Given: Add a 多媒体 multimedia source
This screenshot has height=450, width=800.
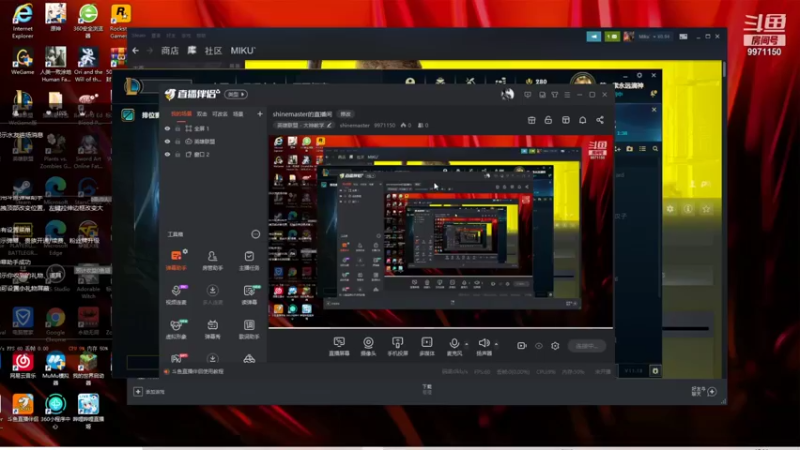Looking at the screenshot, I should (427, 346).
